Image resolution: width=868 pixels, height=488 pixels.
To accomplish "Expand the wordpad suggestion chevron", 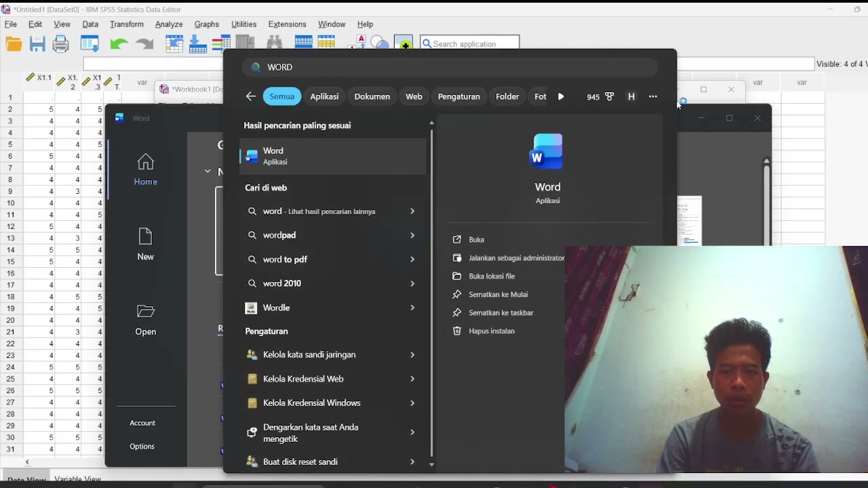I will tap(412, 235).
